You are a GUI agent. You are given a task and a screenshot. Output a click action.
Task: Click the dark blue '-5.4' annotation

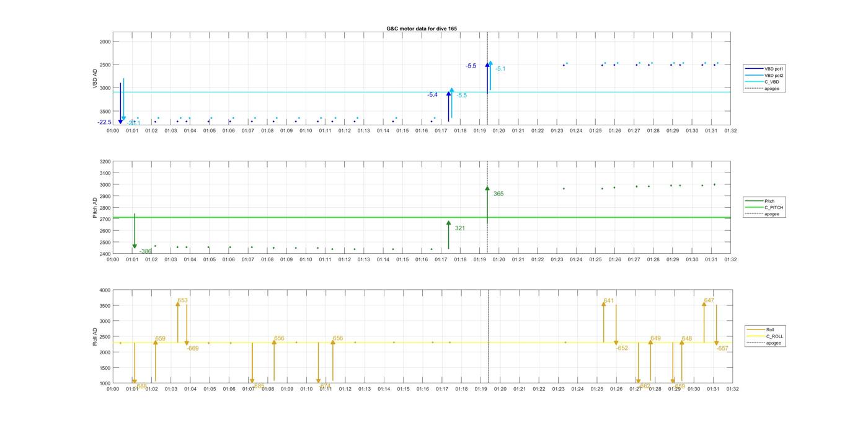point(432,95)
